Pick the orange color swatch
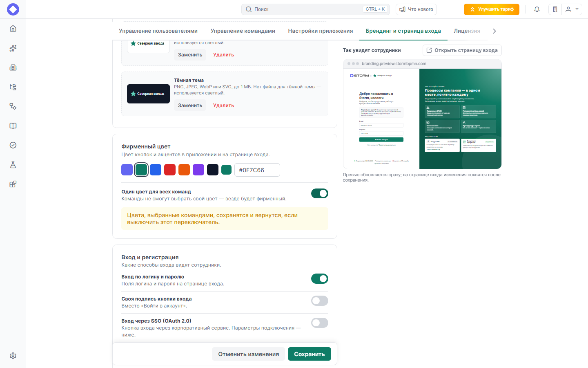Screen dimensions: 588x368 pos(184,170)
